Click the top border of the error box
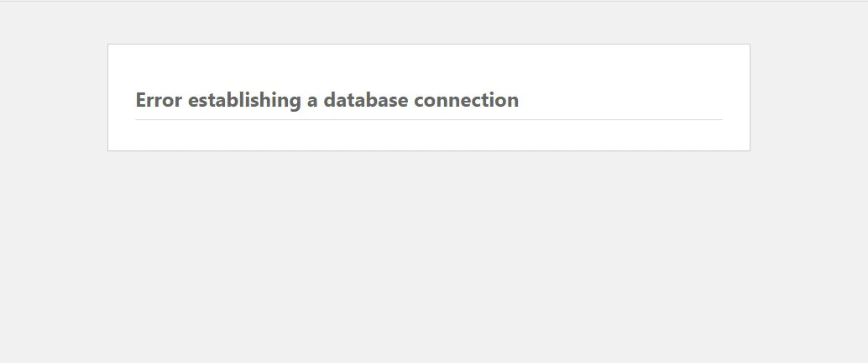The height and width of the screenshot is (363, 868). [428, 44]
